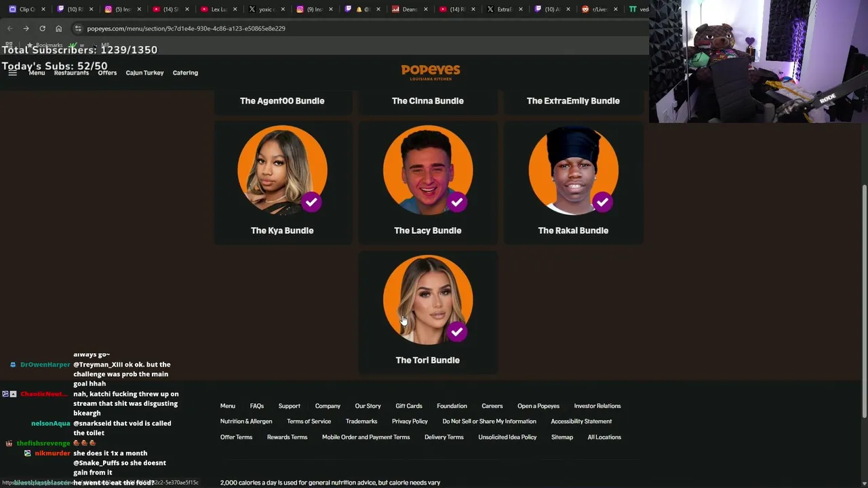868x488 pixels.
Task: Open the Investor Relations link
Action: [597, 406]
